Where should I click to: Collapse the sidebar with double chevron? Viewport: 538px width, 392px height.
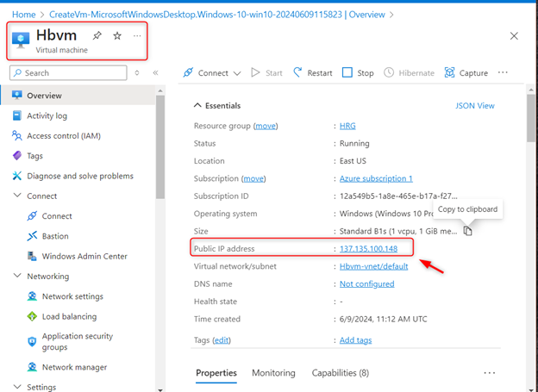click(156, 73)
